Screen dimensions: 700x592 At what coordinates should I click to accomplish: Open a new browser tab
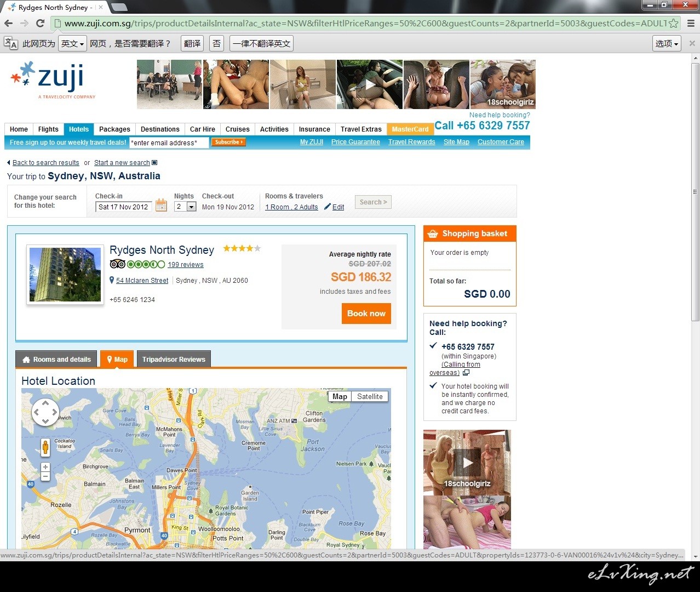coord(119,7)
